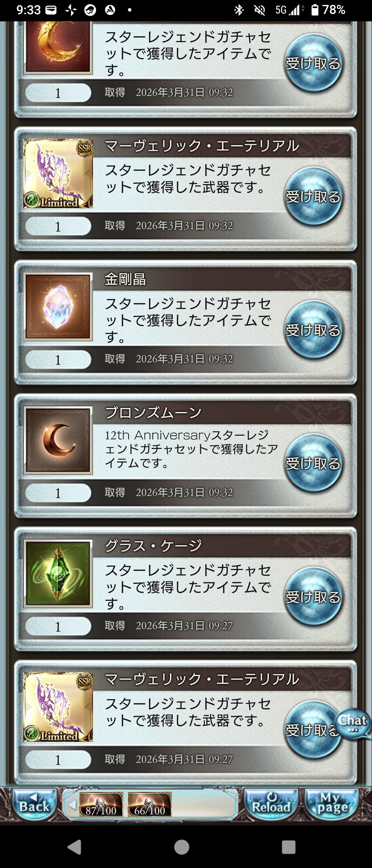Expand the footer shortcut tray arrow
This screenshot has width=372, height=868.
(72, 804)
